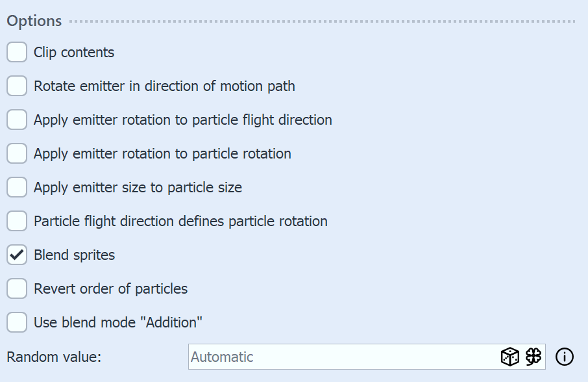Click the Options section header
The width and height of the screenshot is (588, 382).
coord(34,21)
